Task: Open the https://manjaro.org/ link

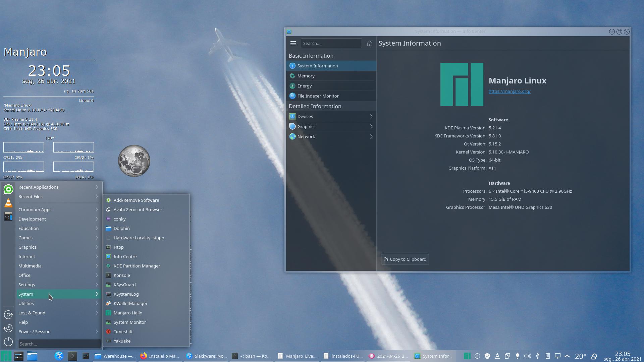Action: click(509, 91)
